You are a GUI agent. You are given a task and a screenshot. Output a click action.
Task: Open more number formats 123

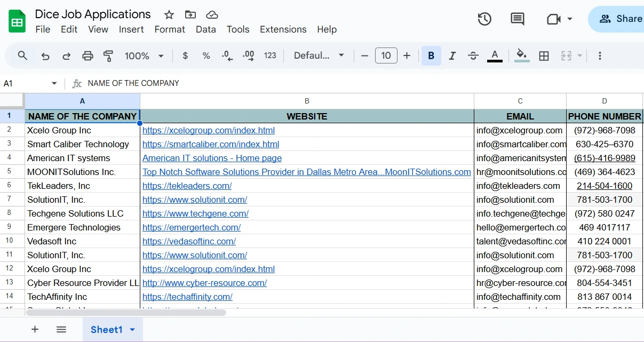[x=270, y=55]
